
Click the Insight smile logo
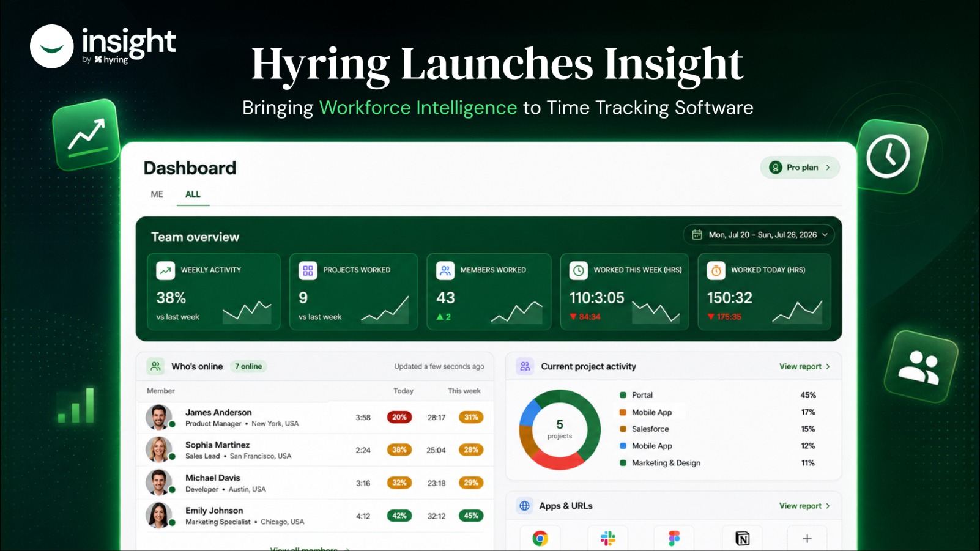(52, 46)
